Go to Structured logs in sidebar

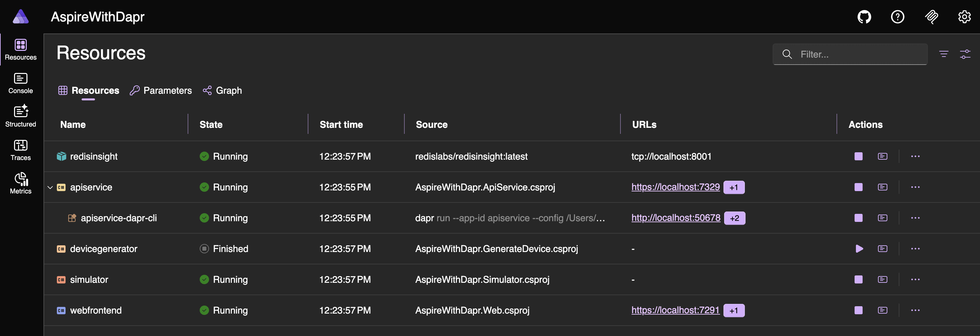click(20, 116)
